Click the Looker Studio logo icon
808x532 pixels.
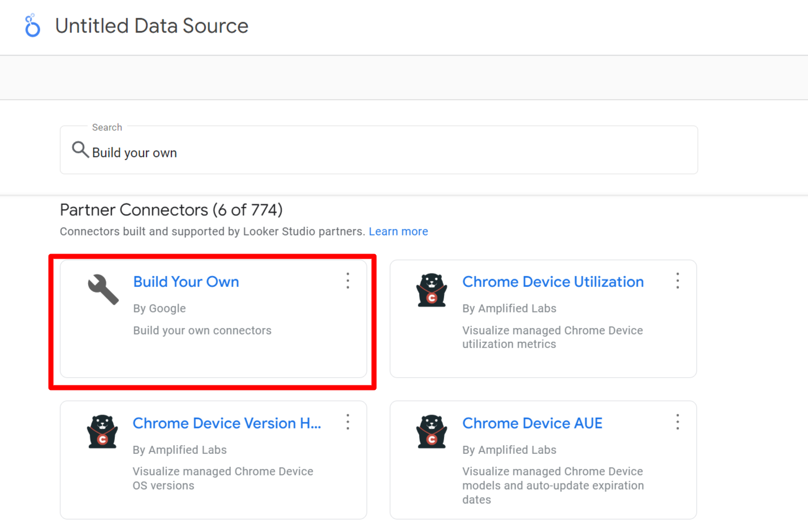[32, 25]
